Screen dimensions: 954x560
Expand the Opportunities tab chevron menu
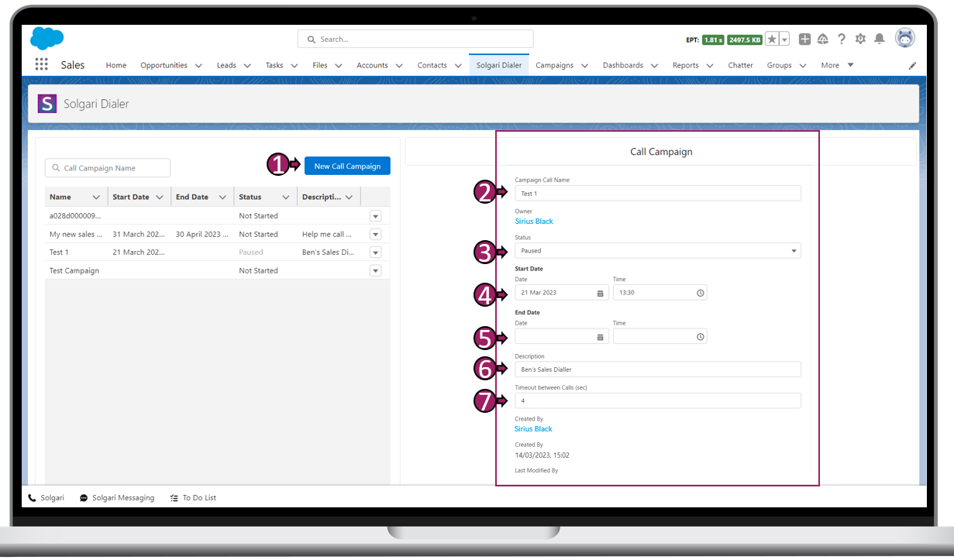coord(198,66)
